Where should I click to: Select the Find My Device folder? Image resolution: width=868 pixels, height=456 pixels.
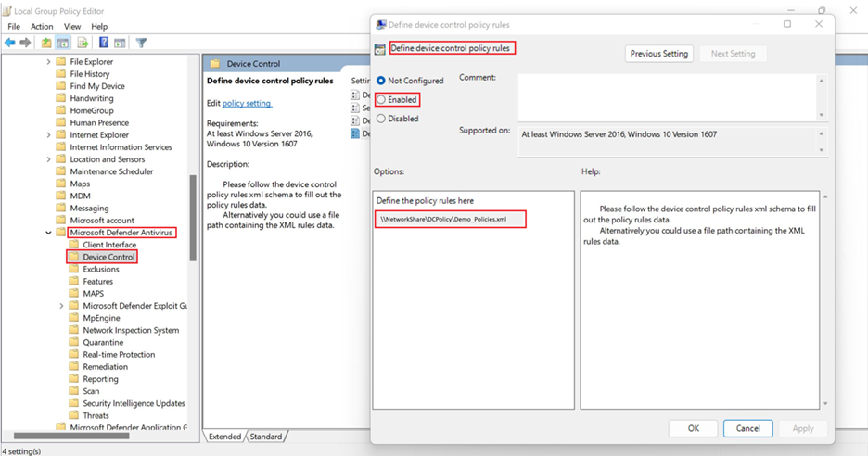pyautogui.click(x=96, y=86)
